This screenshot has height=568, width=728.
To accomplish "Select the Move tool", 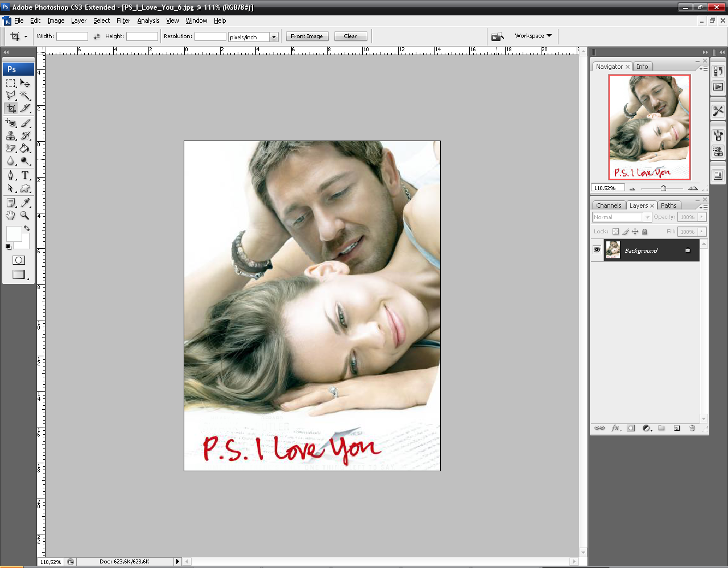I will click(x=25, y=83).
